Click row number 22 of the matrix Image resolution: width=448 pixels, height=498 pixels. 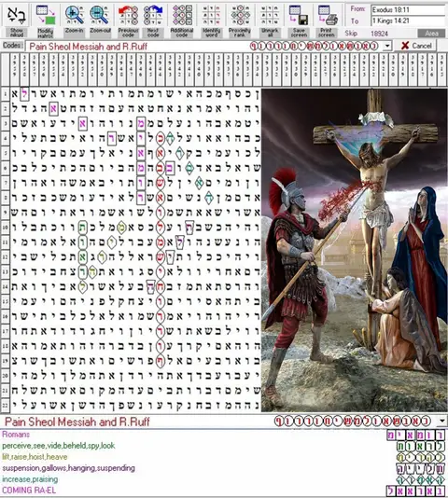6,406
